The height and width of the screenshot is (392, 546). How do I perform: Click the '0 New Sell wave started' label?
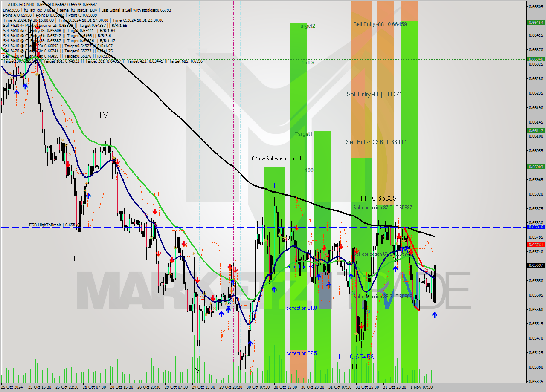point(276,159)
